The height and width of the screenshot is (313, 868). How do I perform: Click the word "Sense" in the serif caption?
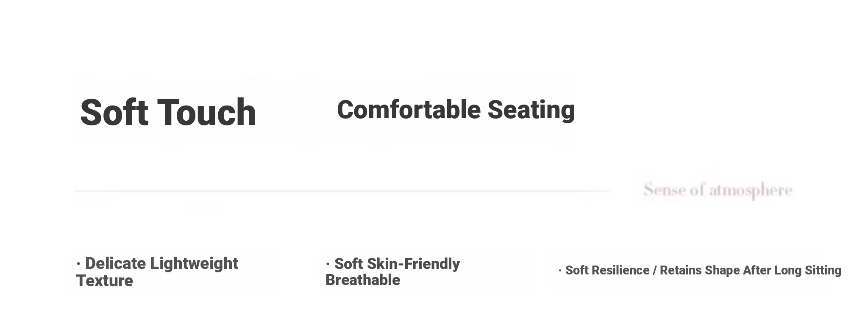pyautogui.click(x=665, y=190)
